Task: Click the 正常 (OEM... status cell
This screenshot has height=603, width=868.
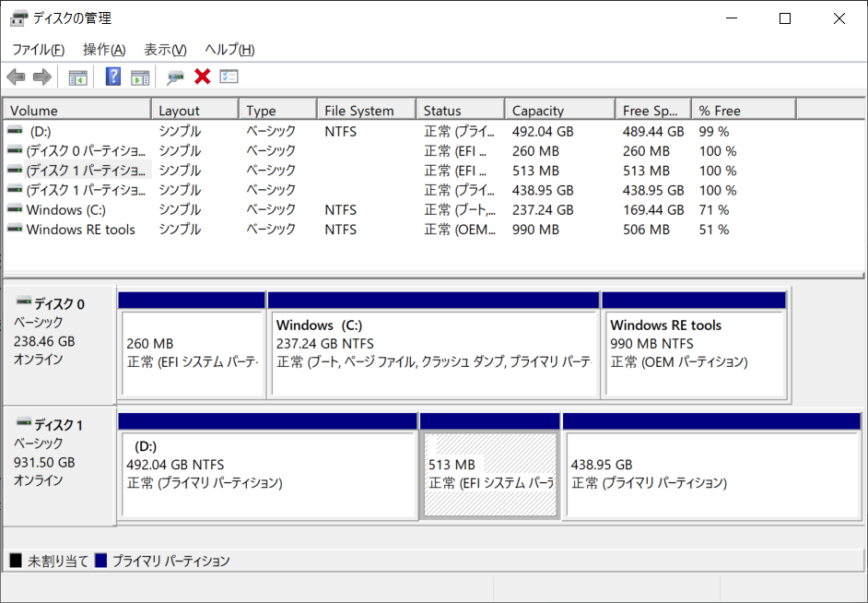Action: [460, 230]
